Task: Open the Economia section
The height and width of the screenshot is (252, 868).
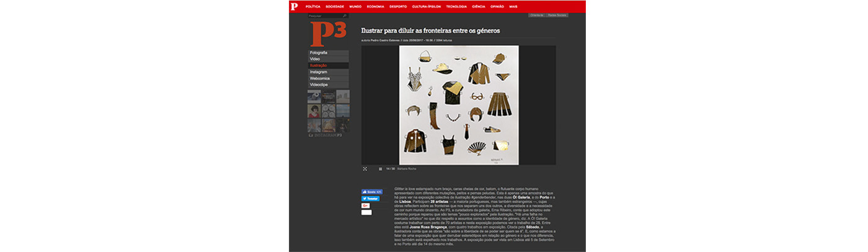Action: pos(375,6)
